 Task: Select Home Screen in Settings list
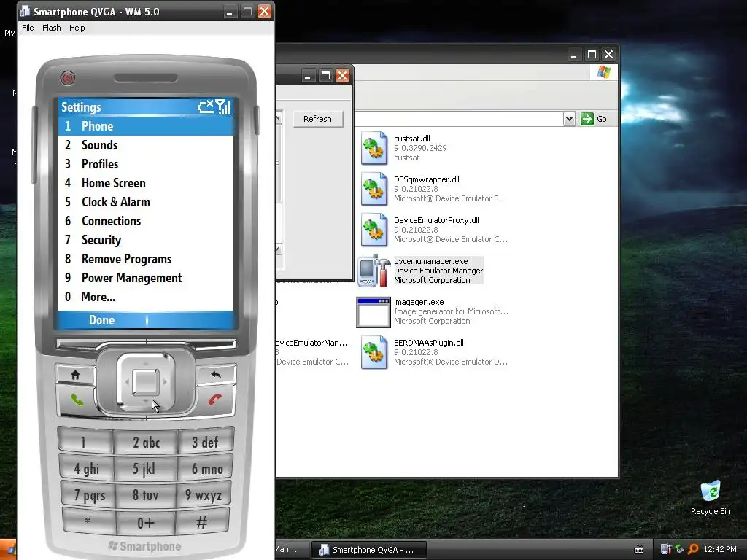(146, 183)
